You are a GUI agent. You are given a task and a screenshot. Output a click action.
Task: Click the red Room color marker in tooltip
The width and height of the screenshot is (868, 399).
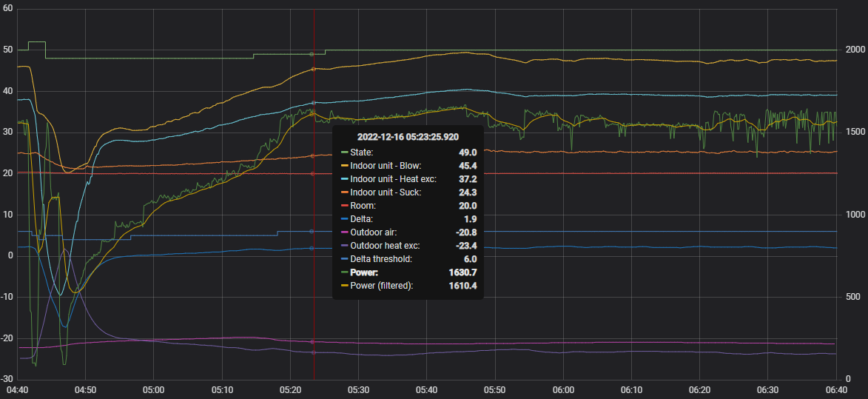tap(344, 206)
